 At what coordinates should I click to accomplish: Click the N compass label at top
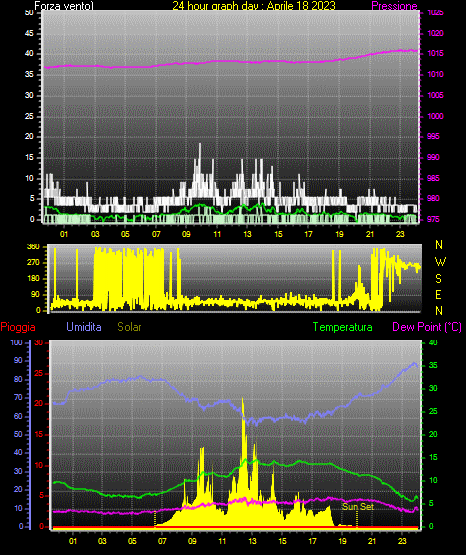coord(439,245)
